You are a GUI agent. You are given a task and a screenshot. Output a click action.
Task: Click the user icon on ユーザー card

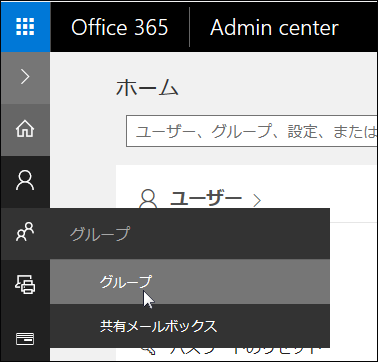coord(148,199)
